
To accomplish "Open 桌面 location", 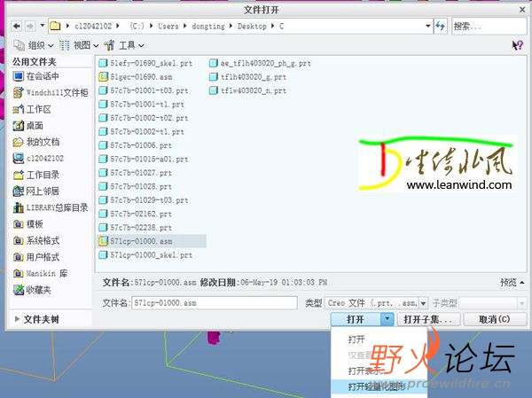I will point(28,125).
